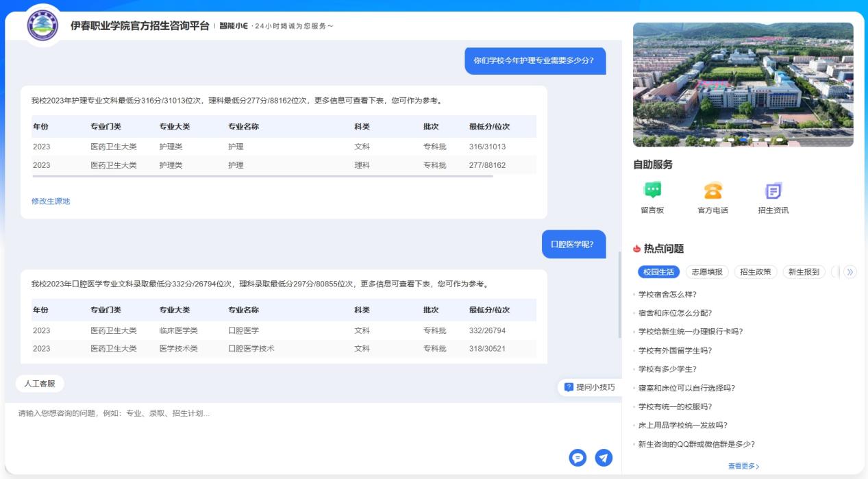Expand the 查看更多 hot questions list
This screenshot has height=479, width=868.
(x=743, y=467)
